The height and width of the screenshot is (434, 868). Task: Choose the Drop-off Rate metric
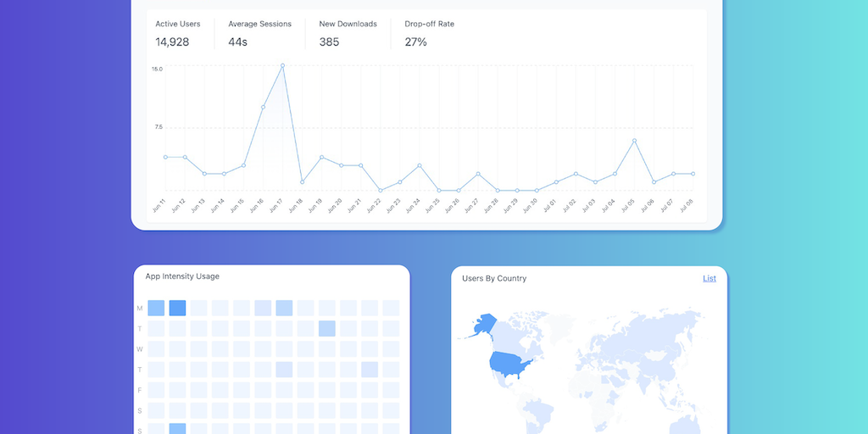pyautogui.click(x=429, y=33)
